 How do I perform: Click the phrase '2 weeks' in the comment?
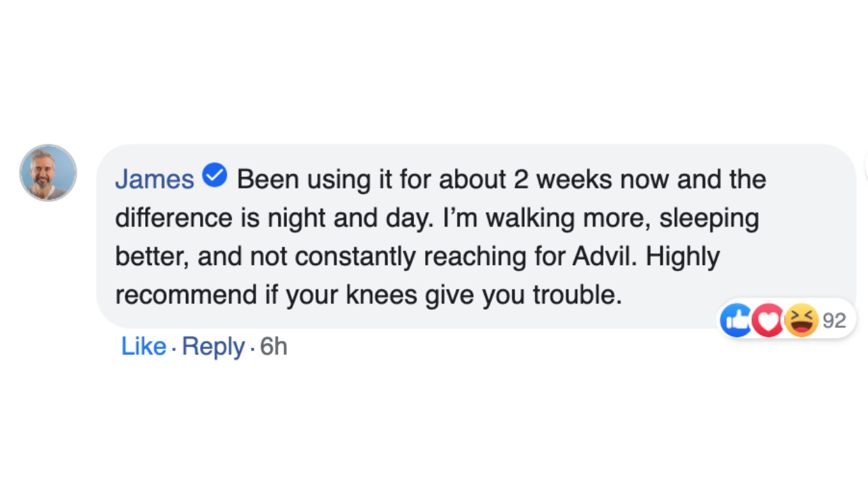coord(557,180)
